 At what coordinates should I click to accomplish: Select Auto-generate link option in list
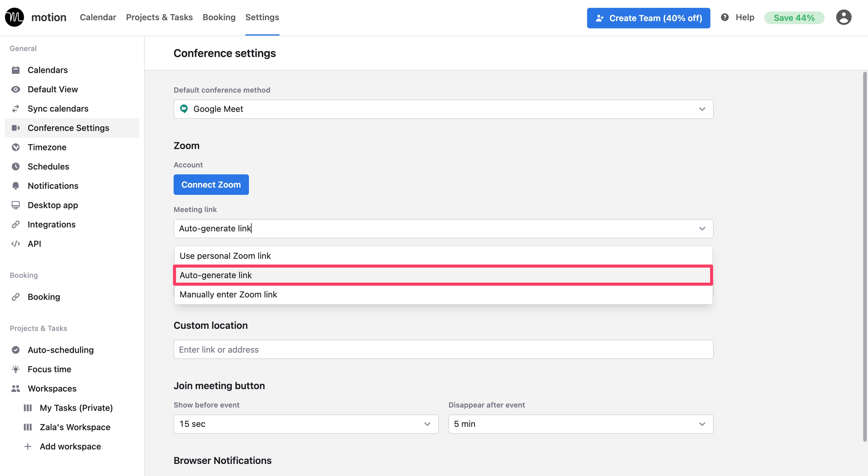(443, 275)
